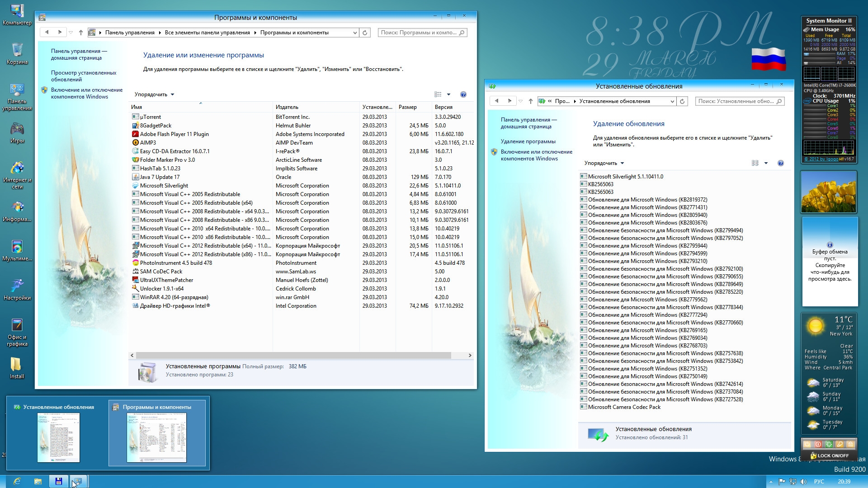
Task: Click search field in Установленные обновления
Action: click(x=740, y=101)
